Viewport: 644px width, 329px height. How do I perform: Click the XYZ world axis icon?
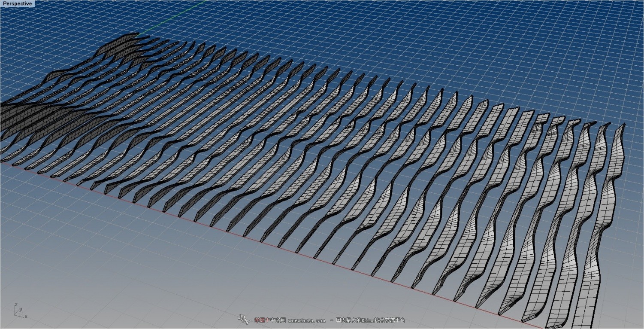(x=20, y=311)
